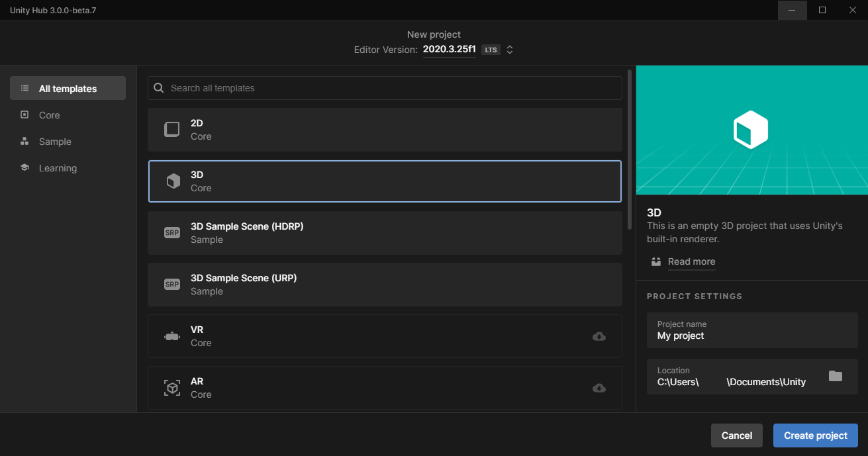This screenshot has width=868, height=456.
Task: Click the SRP icon of the HDRP template
Action: tap(172, 233)
